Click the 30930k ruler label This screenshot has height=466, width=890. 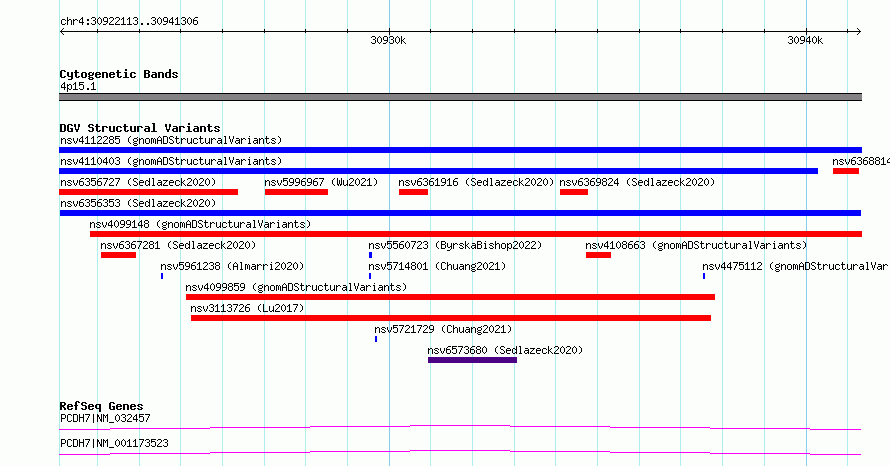coord(388,40)
